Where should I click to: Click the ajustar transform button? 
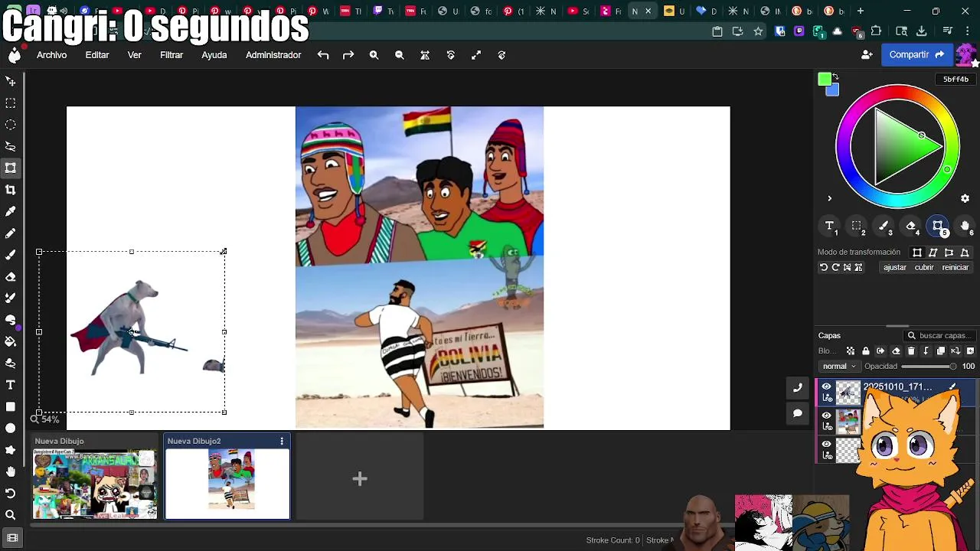click(894, 268)
